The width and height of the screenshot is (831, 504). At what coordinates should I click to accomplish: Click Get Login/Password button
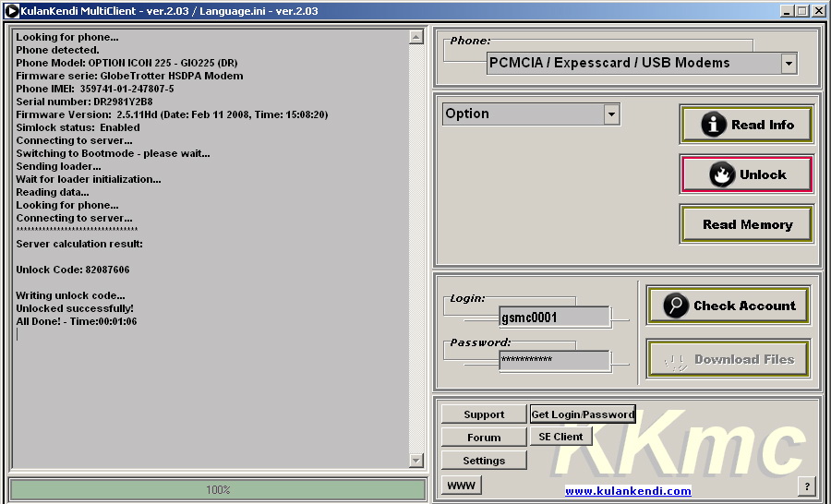point(583,414)
